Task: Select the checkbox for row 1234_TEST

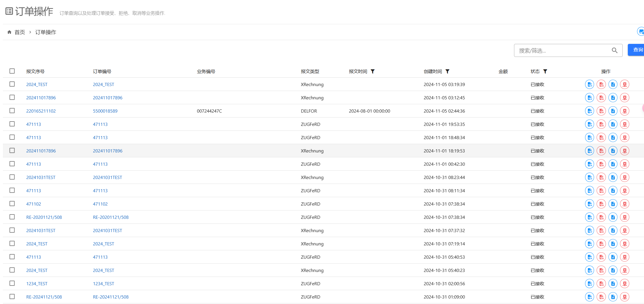Action: point(12,283)
